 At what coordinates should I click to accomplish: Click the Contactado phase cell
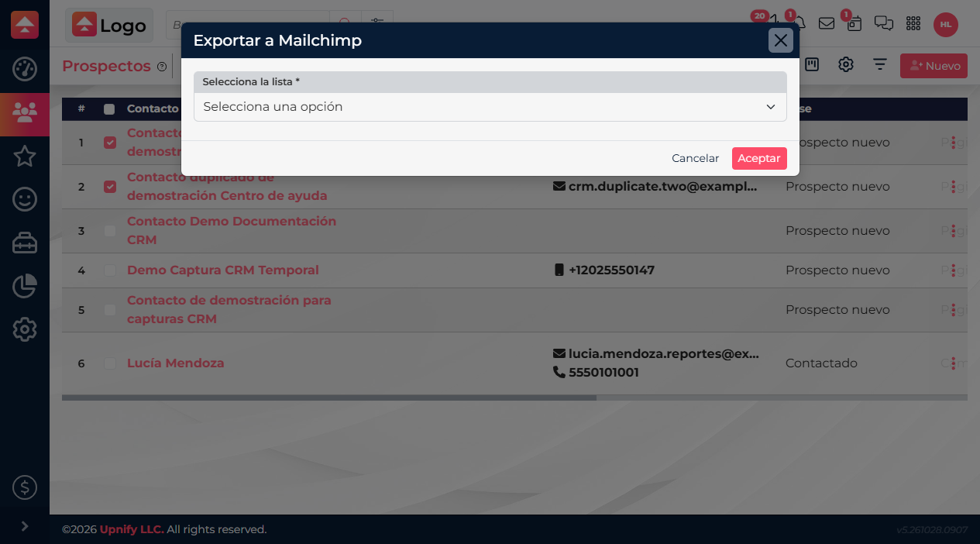tap(821, 363)
